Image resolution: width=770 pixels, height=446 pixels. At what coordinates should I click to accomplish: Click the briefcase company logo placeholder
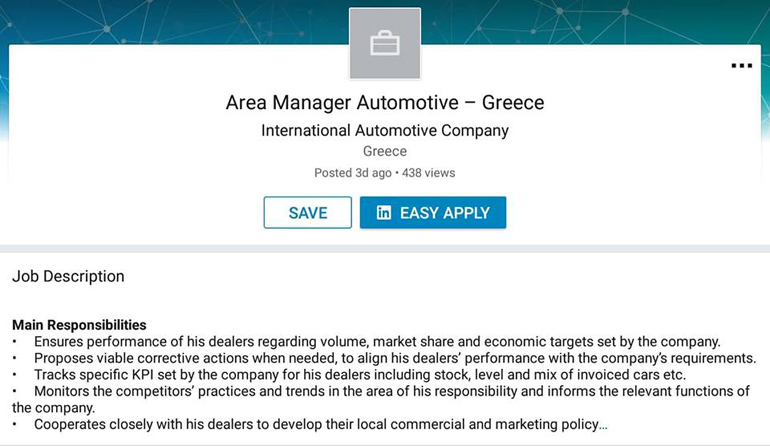(x=385, y=44)
